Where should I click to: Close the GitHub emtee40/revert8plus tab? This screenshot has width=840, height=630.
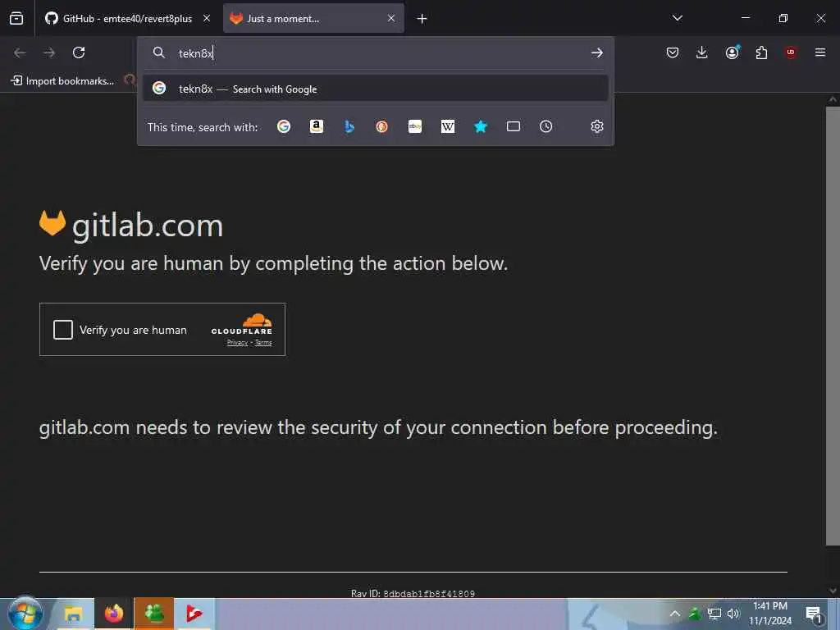(207, 18)
